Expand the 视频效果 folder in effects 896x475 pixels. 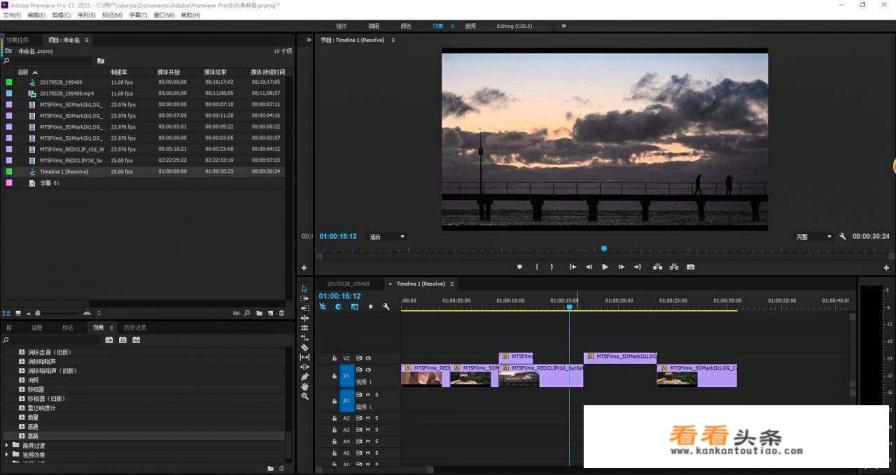(9, 453)
